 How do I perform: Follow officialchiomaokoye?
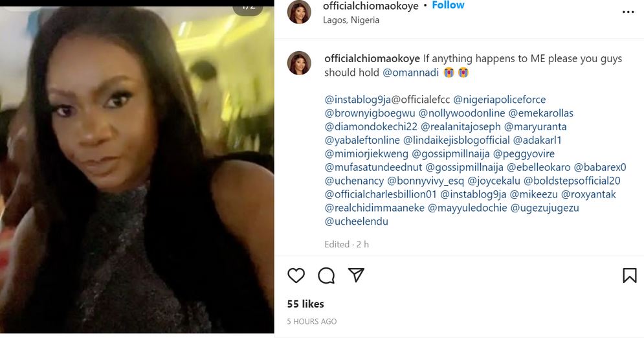coord(448,5)
